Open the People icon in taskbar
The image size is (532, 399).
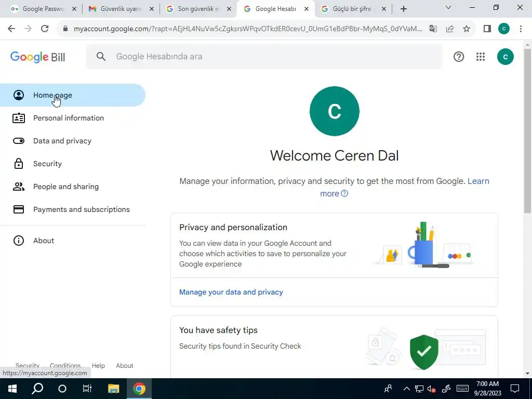[388, 389]
